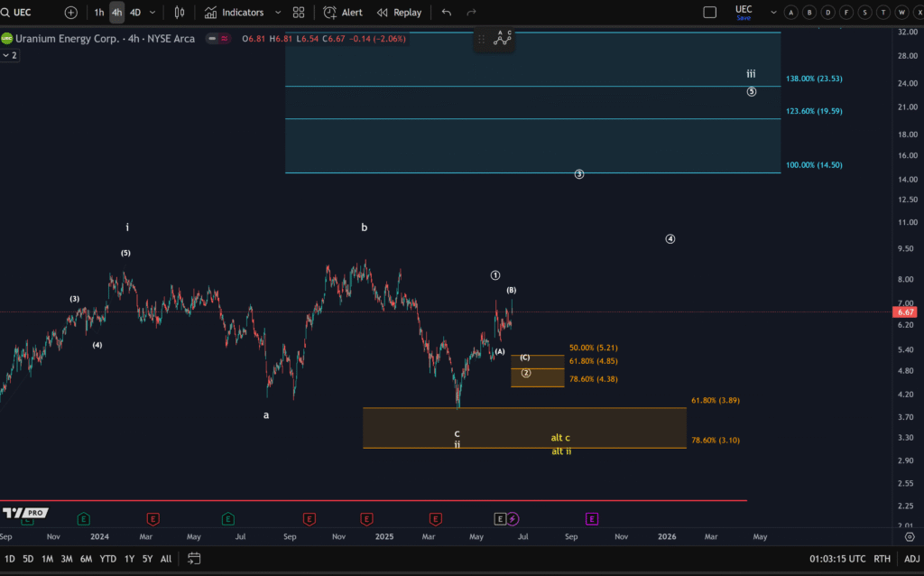Set the date range to 3M
This screenshot has height=576, width=924.
(x=67, y=559)
